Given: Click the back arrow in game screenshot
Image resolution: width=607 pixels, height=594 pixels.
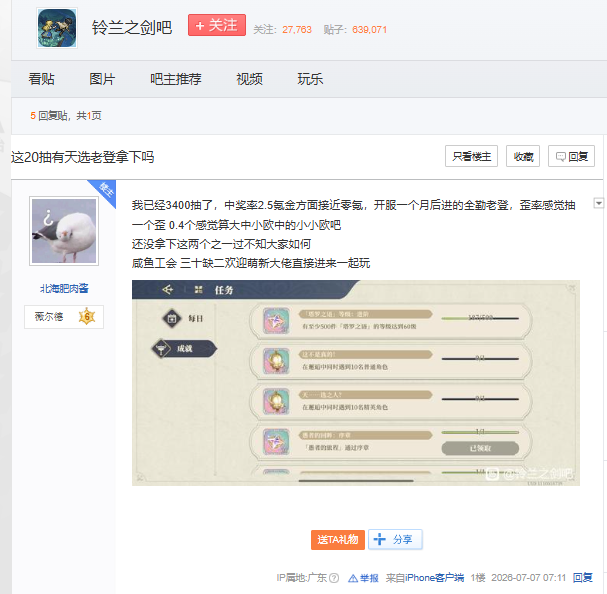Looking at the screenshot, I should 168,289.
